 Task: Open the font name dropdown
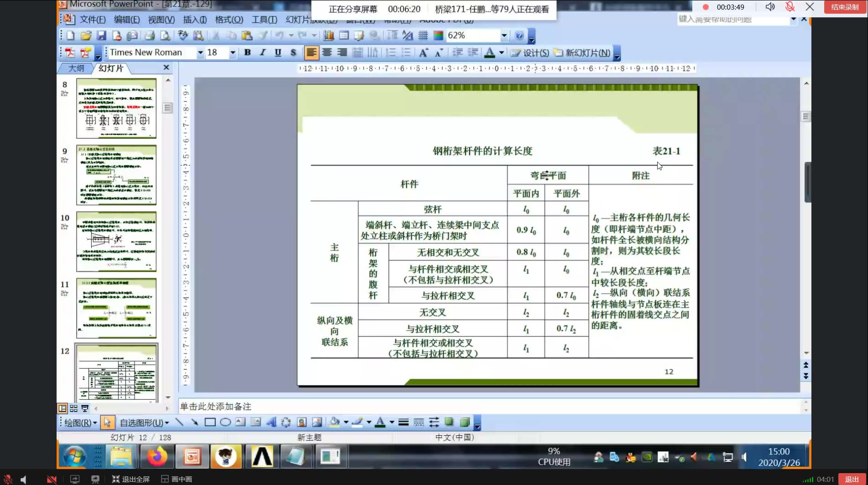(x=200, y=53)
